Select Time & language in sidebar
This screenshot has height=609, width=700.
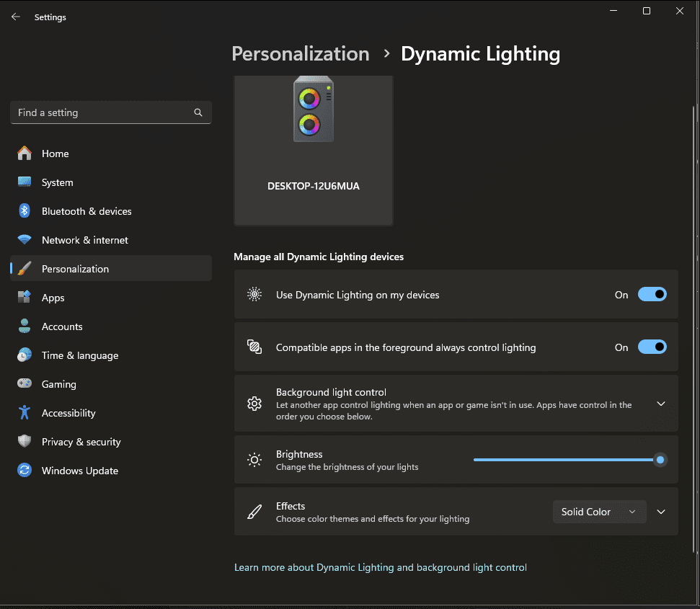79,355
